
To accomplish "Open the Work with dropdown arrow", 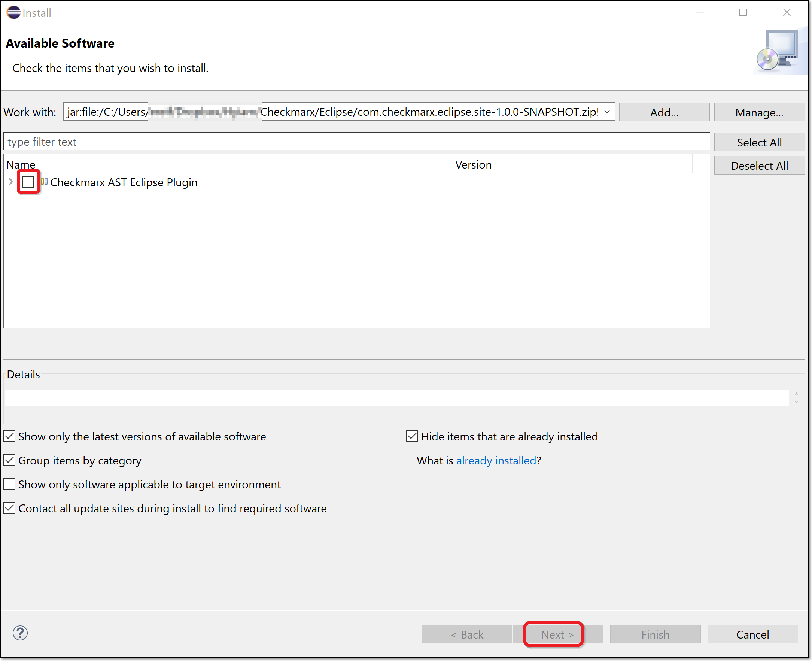I will click(607, 112).
